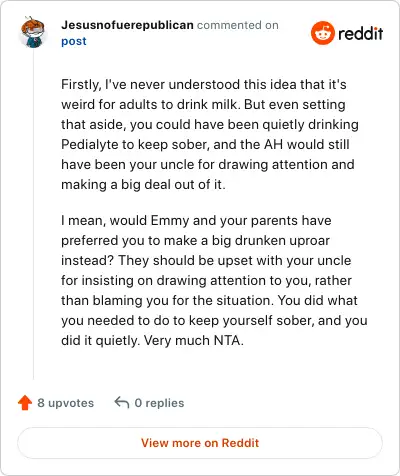The height and width of the screenshot is (476, 400).
Task: Open the Jesusnofuerepublican avatar image
Action: [33, 32]
